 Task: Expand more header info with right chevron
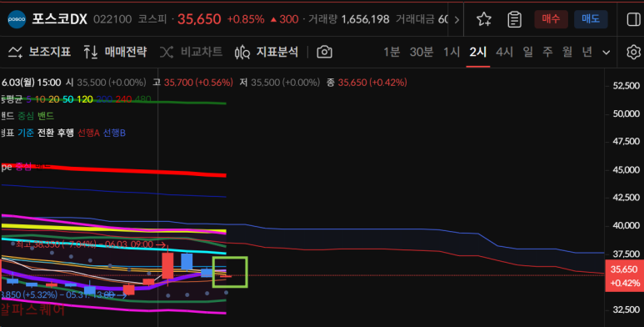pos(457,19)
